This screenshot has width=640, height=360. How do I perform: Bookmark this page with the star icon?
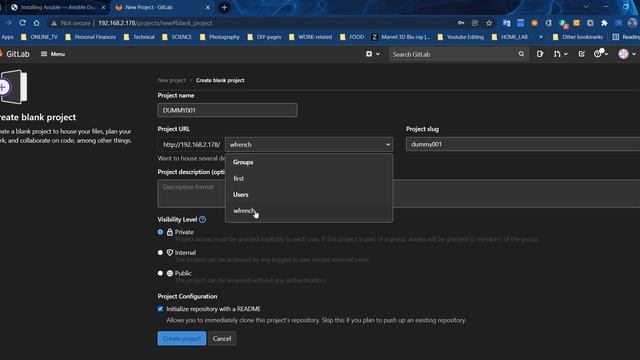(489, 23)
